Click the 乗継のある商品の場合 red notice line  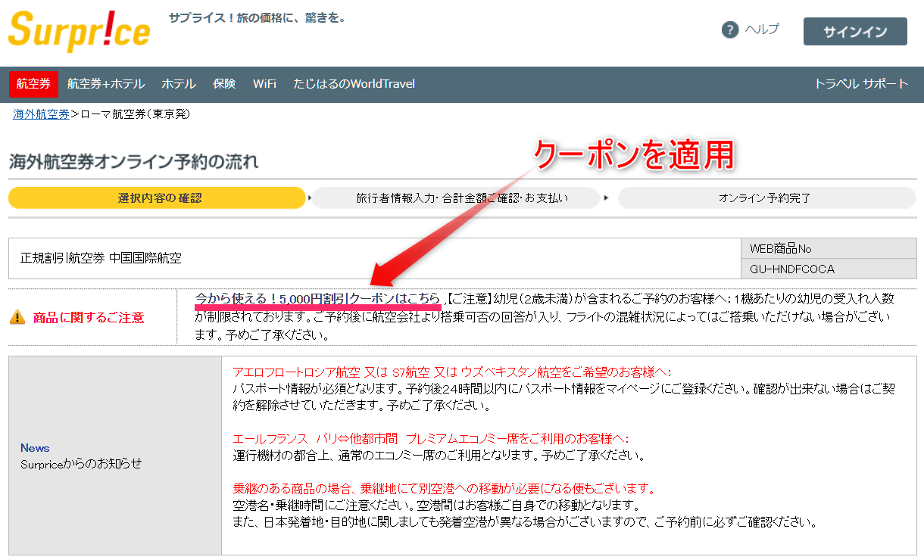[x=444, y=489]
